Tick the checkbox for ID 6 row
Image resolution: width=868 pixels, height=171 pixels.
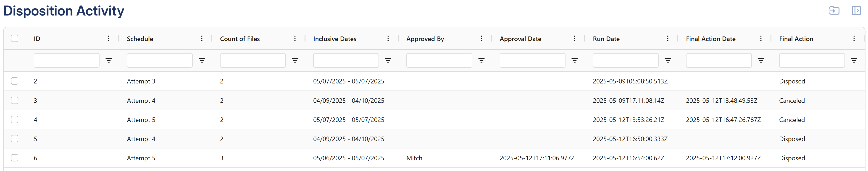(x=14, y=158)
